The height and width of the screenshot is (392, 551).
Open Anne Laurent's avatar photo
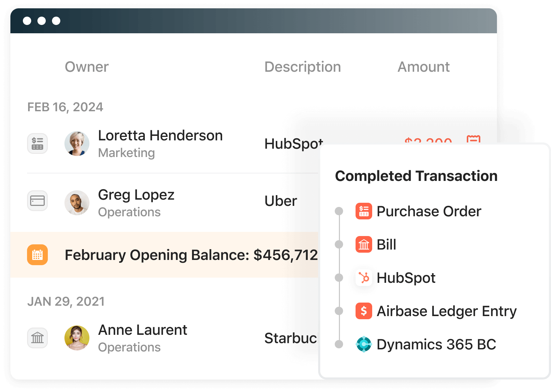(x=77, y=338)
